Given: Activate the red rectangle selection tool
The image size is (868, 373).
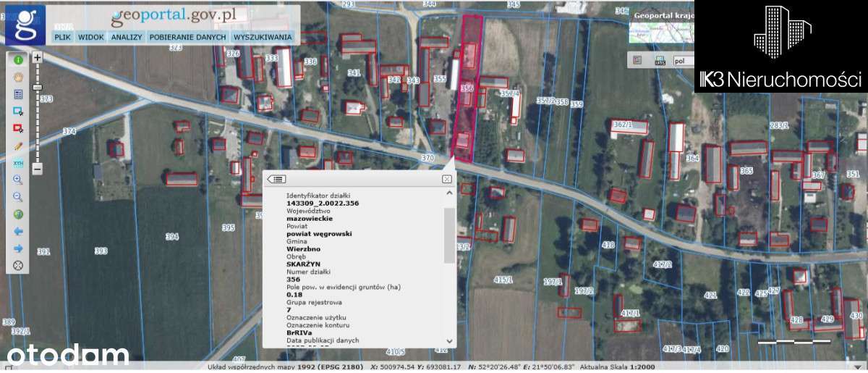Looking at the screenshot, I should [x=18, y=128].
